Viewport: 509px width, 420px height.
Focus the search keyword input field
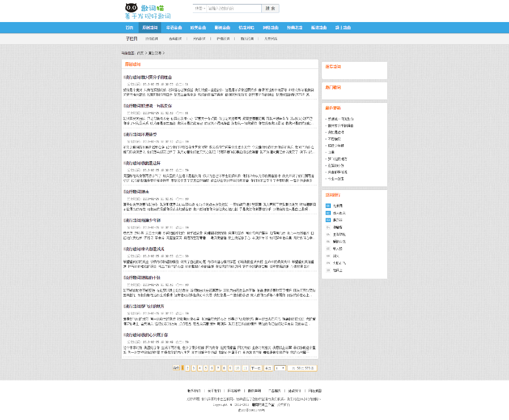(234, 8)
